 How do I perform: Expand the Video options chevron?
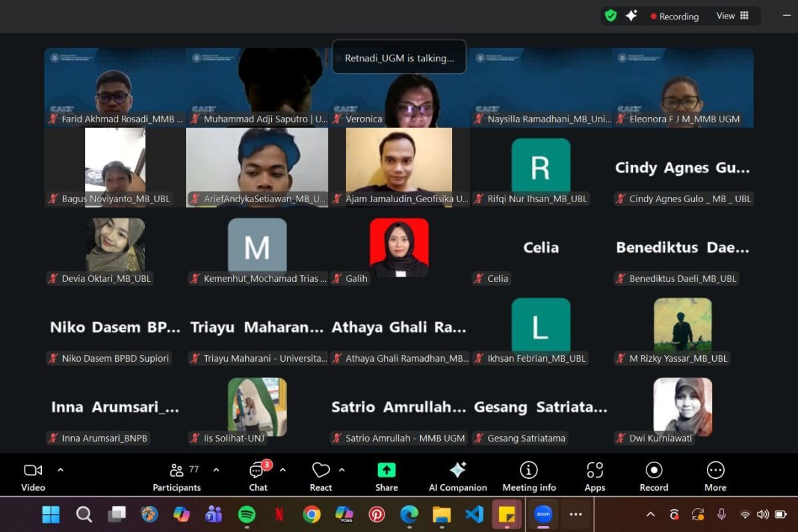pos(61,470)
